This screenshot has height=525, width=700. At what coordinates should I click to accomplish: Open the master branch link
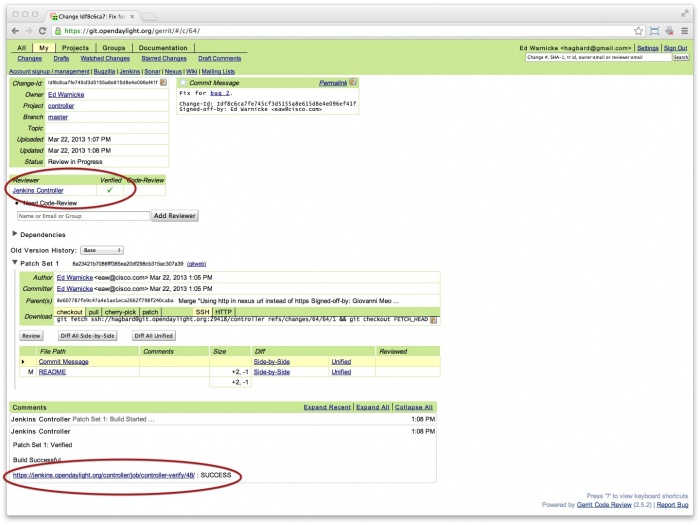pos(58,117)
